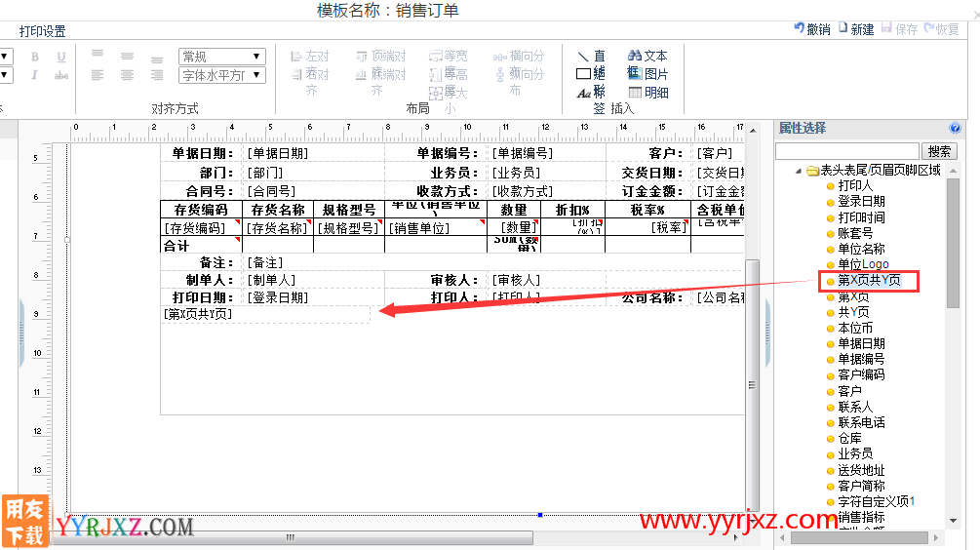Open the 字体水平方向 dropdown
980x550 pixels.
point(222,75)
